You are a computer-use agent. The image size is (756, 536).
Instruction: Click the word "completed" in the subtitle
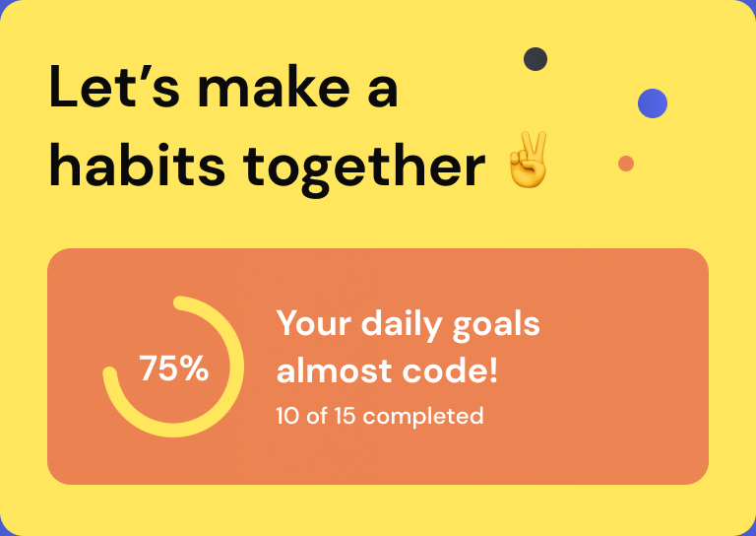point(422,416)
